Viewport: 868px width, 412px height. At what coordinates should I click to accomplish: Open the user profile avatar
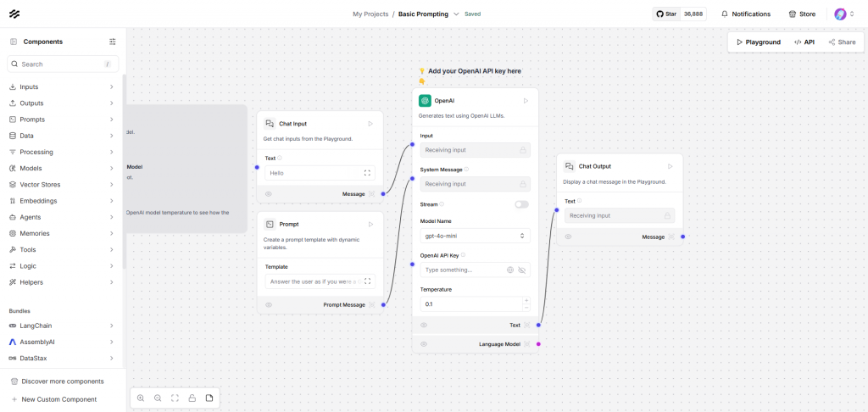(840, 14)
